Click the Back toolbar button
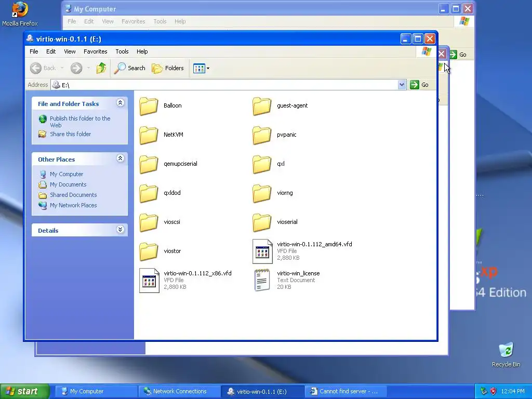The height and width of the screenshot is (399, 532). [x=43, y=68]
